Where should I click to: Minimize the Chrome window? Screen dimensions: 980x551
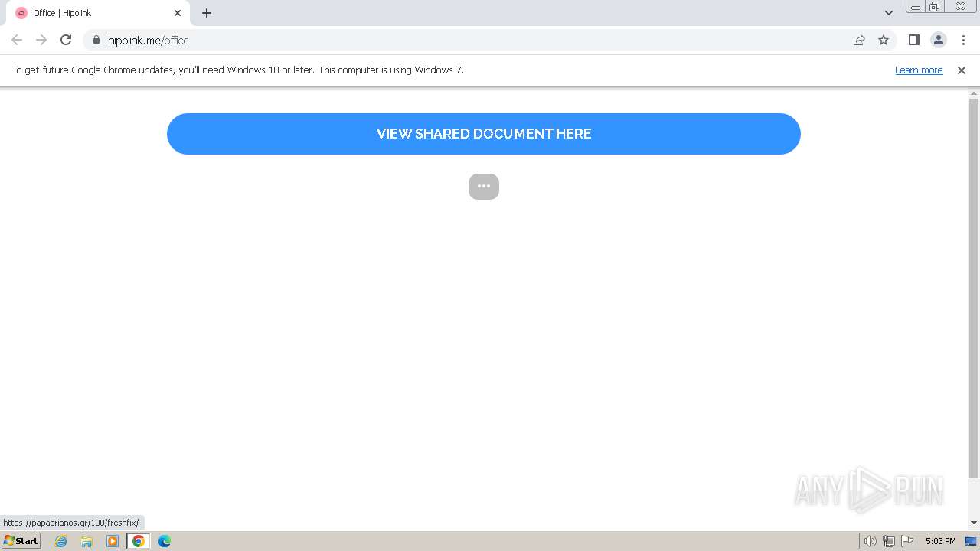click(915, 7)
